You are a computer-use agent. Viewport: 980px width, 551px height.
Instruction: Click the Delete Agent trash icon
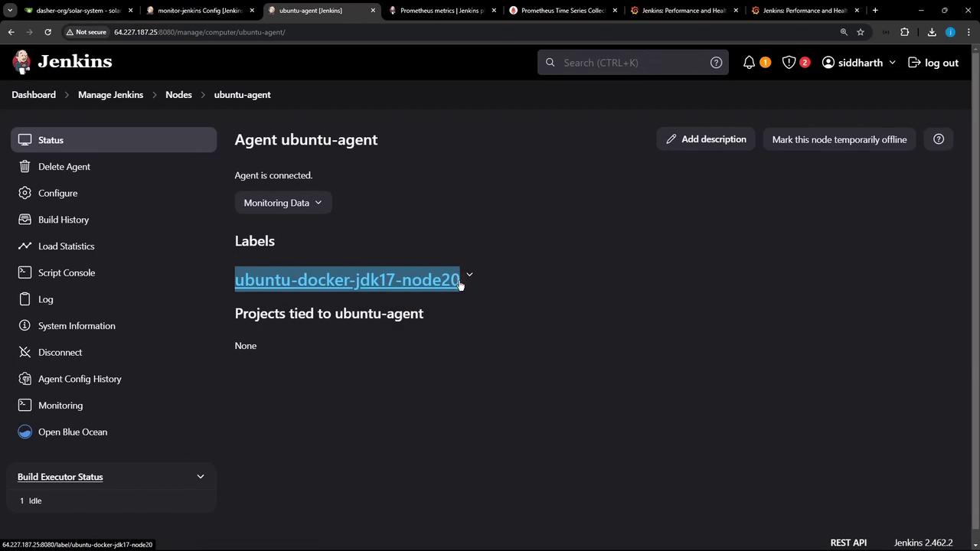(x=24, y=166)
